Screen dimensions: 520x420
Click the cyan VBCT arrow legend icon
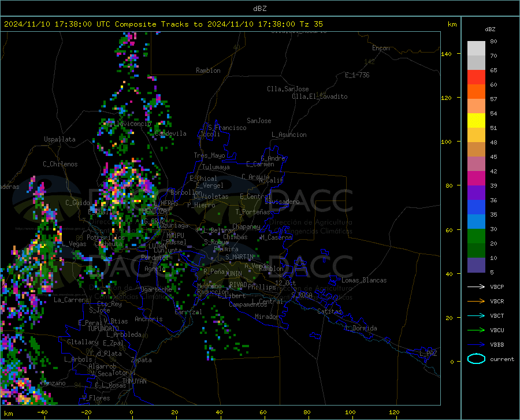[476, 315]
